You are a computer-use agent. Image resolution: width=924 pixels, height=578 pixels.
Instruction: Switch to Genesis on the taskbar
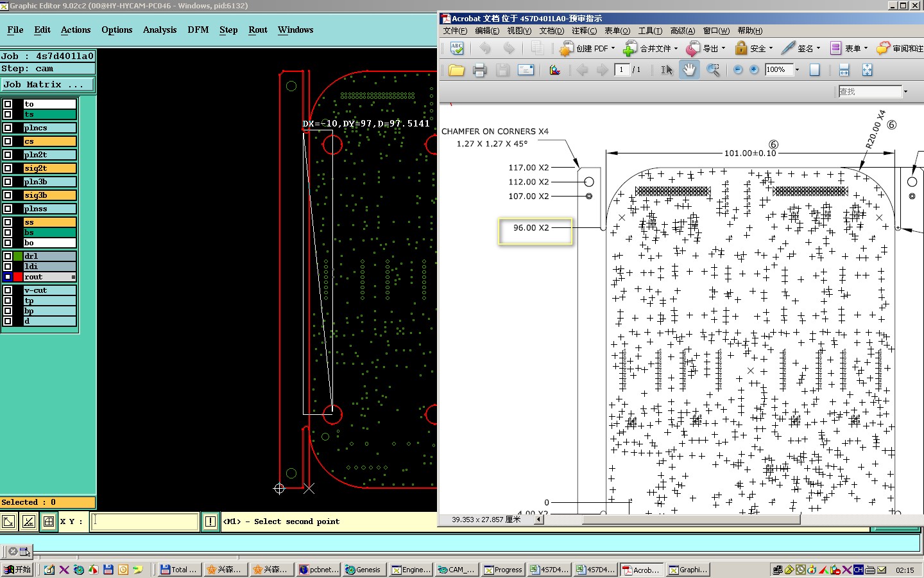(x=364, y=570)
